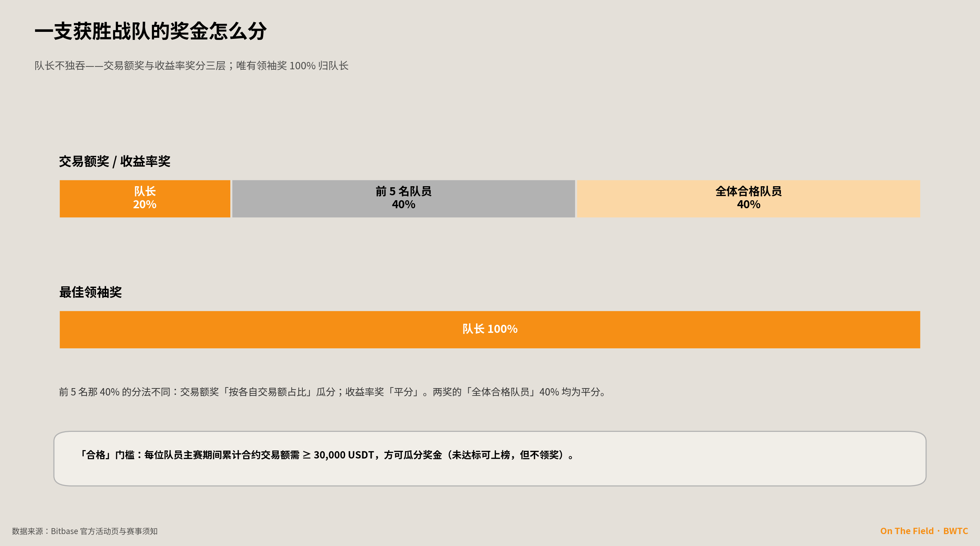Image resolution: width=980 pixels, height=546 pixels.
Task: Select the full-width 队长 100% orange bar
Action: tap(490, 329)
